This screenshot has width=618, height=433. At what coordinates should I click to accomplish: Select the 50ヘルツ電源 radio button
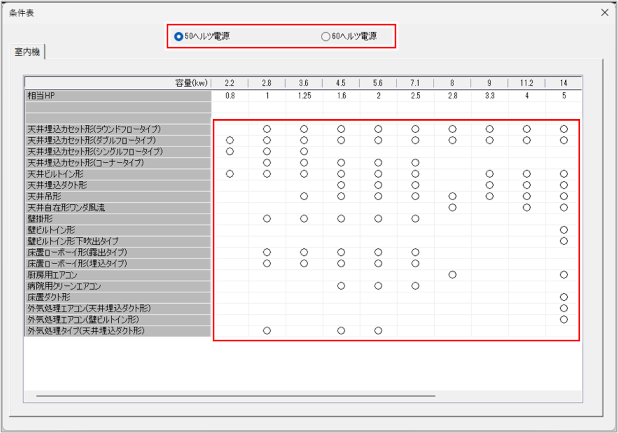point(178,36)
